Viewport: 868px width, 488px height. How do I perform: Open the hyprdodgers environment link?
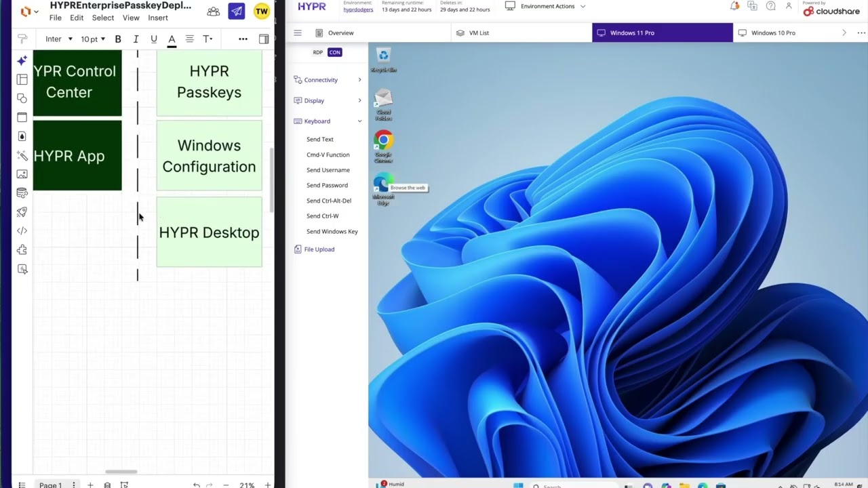358,10
